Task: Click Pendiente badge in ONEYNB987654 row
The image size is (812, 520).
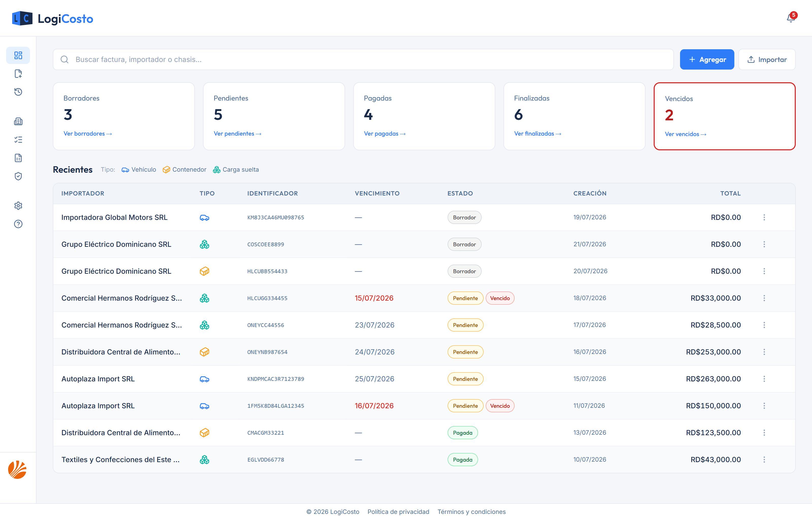Action: (465, 352)
